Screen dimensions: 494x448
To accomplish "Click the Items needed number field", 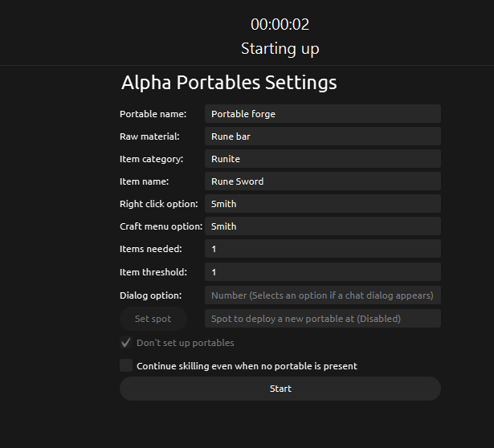I will coord(322,249).
